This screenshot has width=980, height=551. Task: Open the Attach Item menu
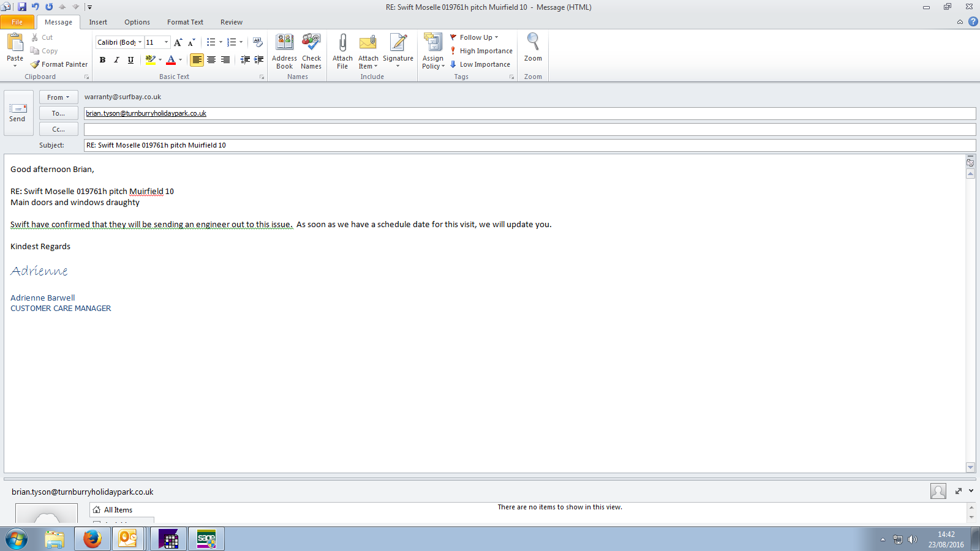pyautogui.click(x=368, y=51)
